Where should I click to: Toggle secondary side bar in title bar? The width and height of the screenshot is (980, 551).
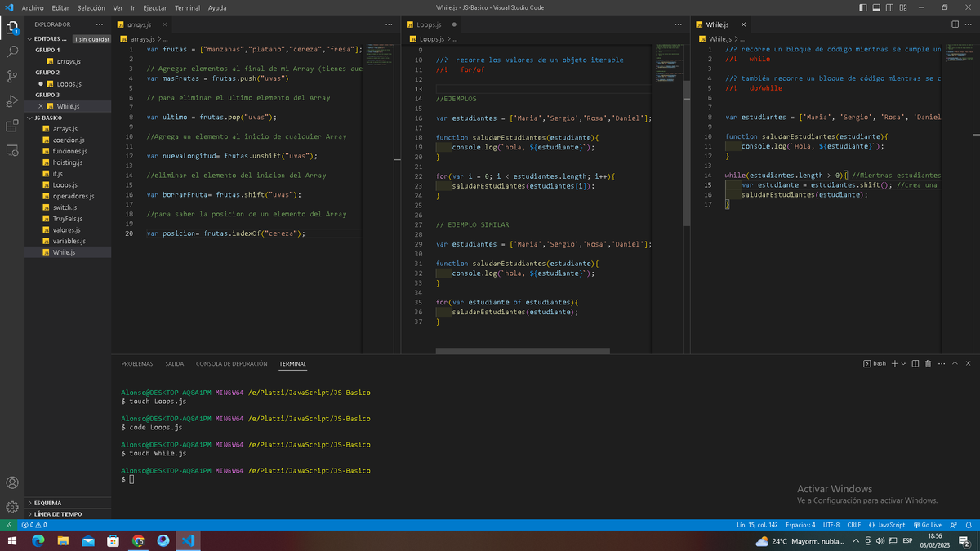(x=890, y=7)
